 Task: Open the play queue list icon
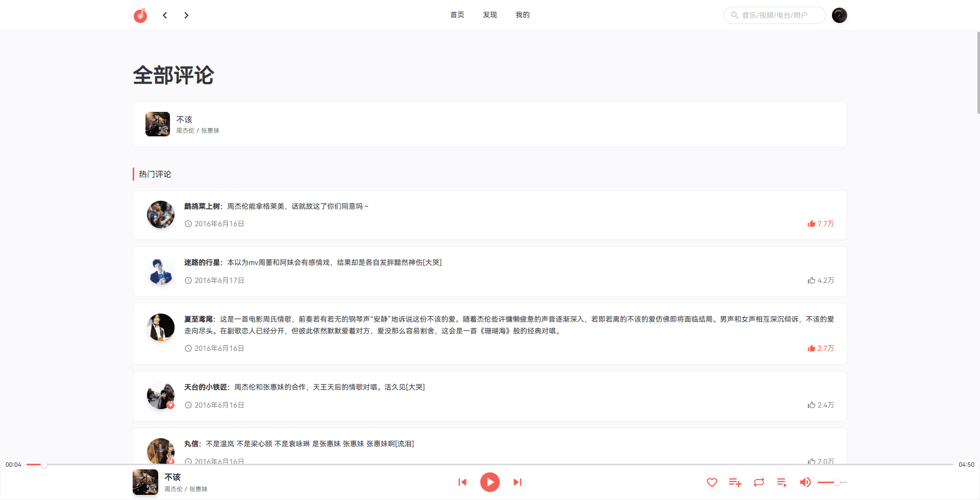(x=782, y=482)
